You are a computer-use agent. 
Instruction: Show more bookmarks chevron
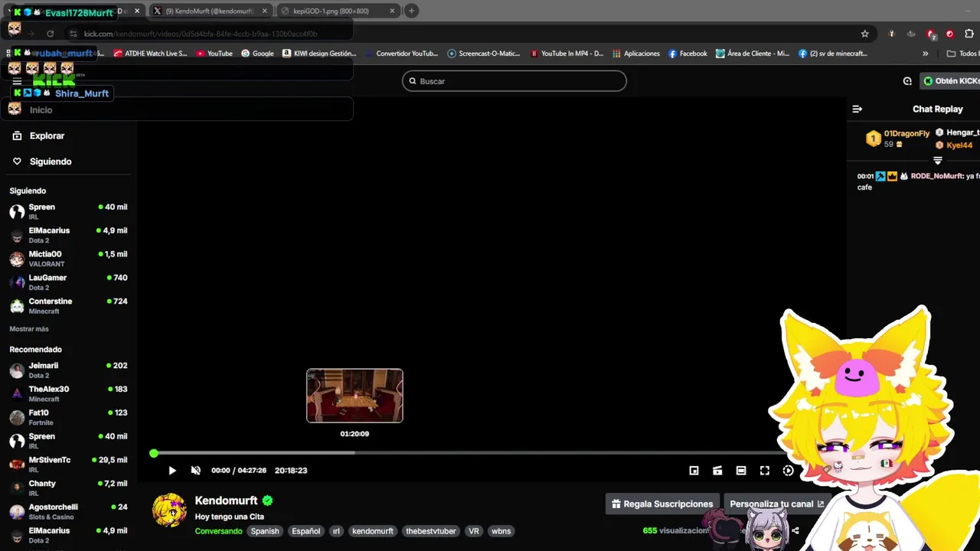tap(925, 54)
